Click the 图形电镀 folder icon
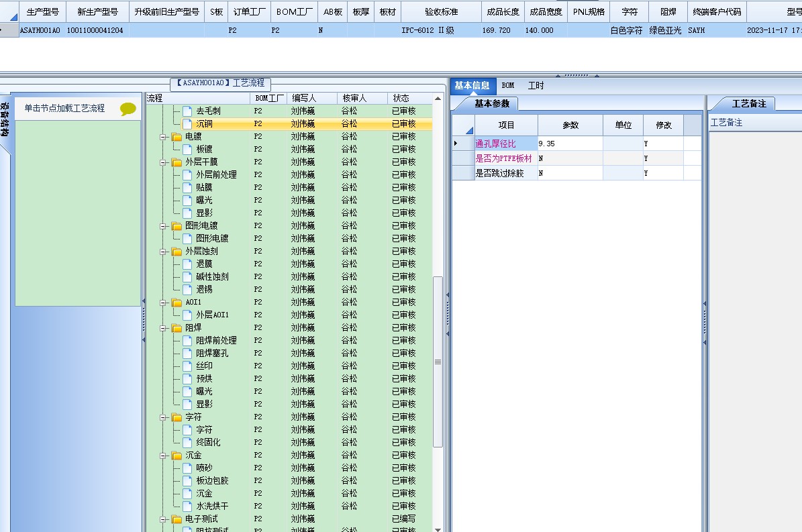 [x=177, y=226]
